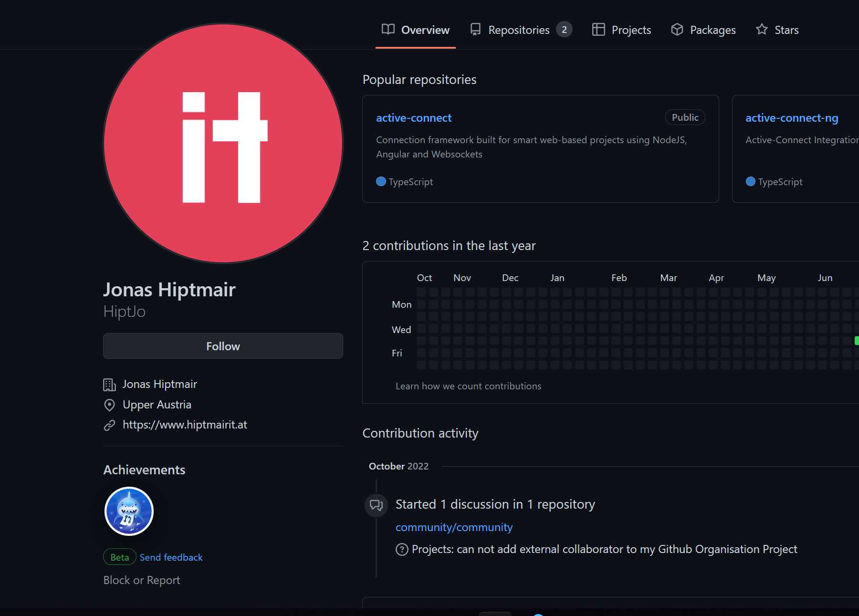Click the green contribution square
This screenshot has height=616, width=859.
pyautogui.click(x=856, y=341)
